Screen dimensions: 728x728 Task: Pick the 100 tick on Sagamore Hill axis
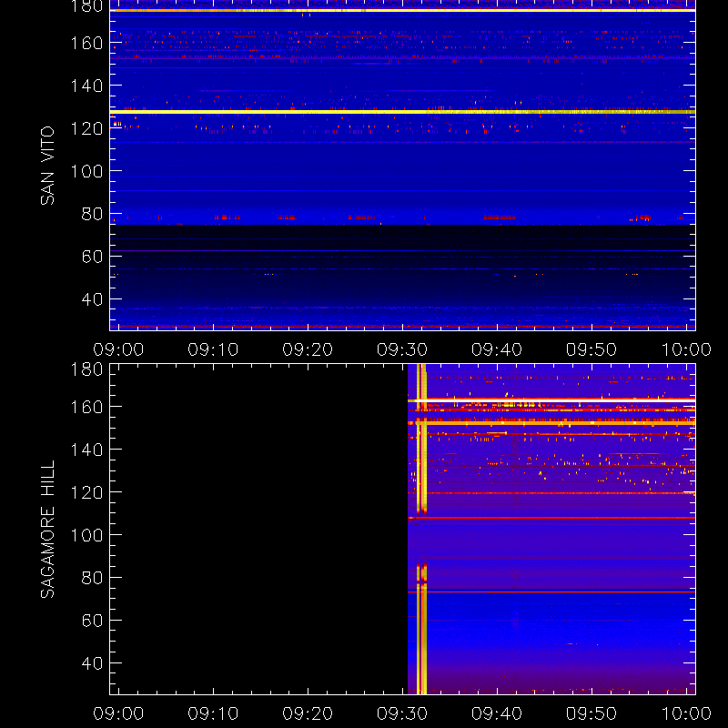86,535
